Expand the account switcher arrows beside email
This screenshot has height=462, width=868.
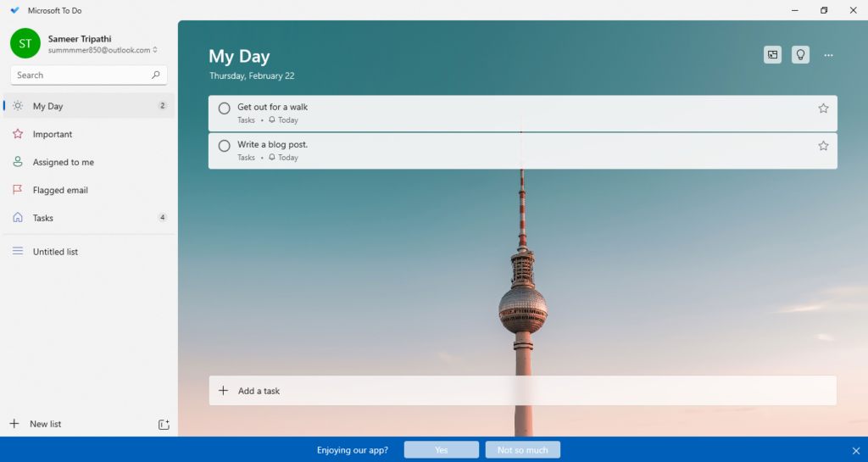coord(155,50)
